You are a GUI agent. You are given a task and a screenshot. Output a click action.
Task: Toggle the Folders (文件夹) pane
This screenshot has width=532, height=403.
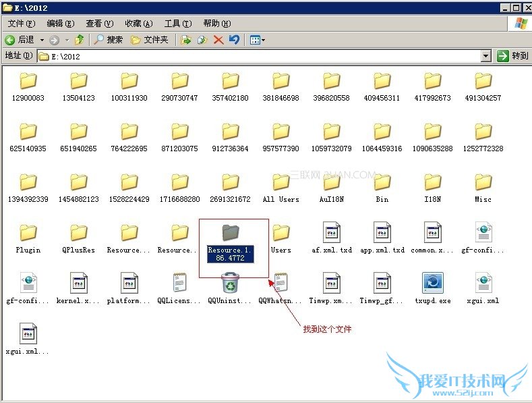pos(149,40)
